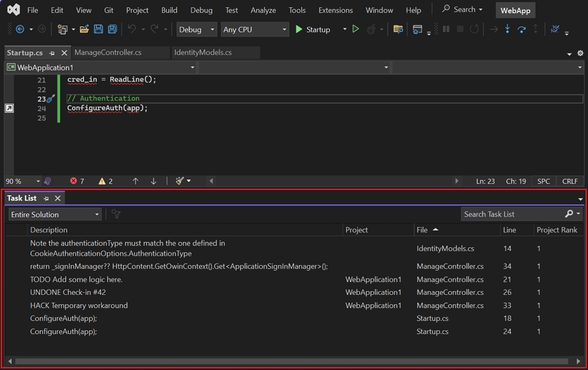
Task: Sort by the Description column header
Action: click(x=185, y=230)
